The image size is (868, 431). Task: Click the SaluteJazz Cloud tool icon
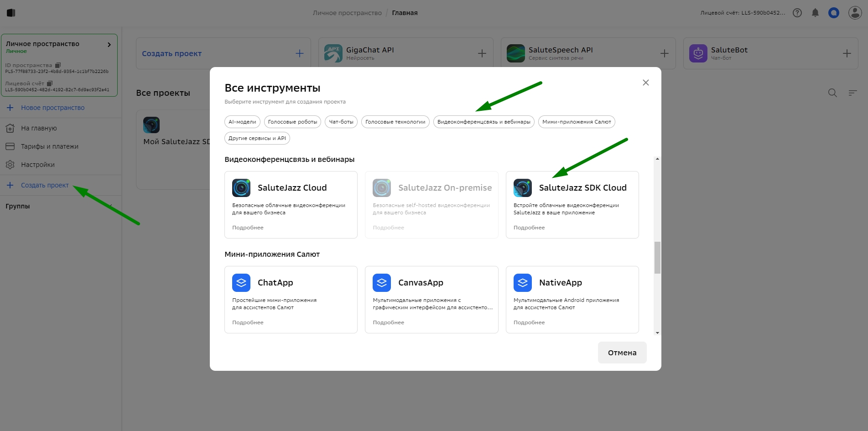click(241, 187)
